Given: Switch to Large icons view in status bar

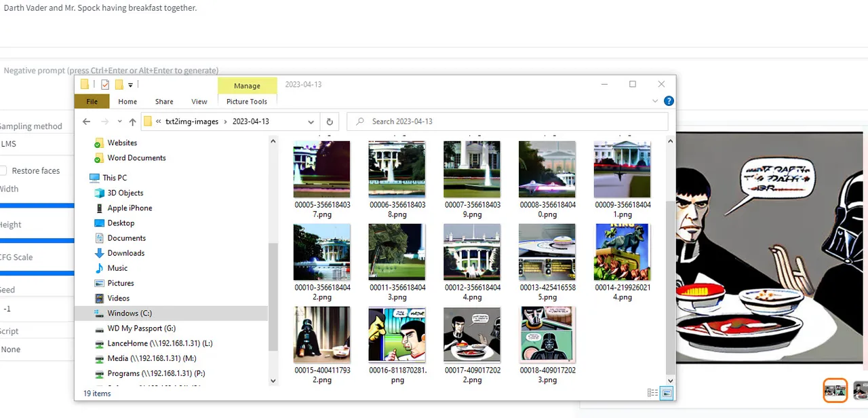Looking at the screenshot, I should pos(666,393).
